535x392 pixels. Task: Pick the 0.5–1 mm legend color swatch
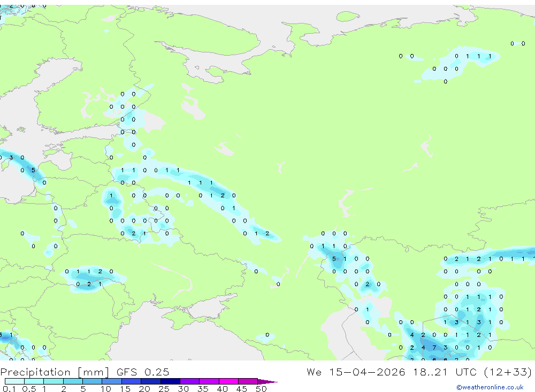click(x=34, y=381)
